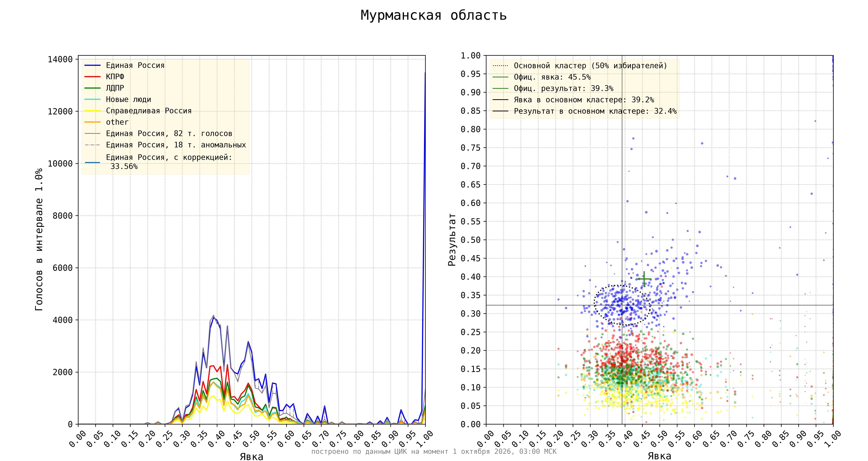Click the '0.75' tick on right y-axis
The height and width of the screenshot is (461, 868).
[x=470, y=148]
